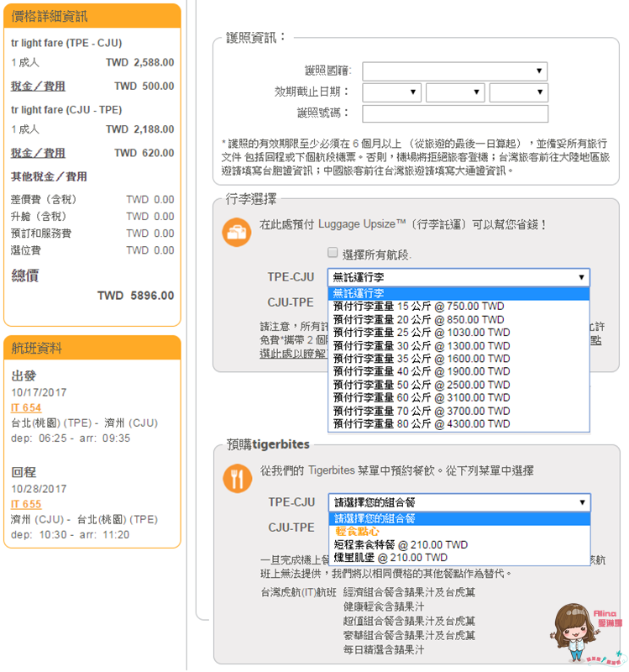
Task: Select 20 公斤 @ 850.00 TWD luggage option
Action: (x=459, y=320)
